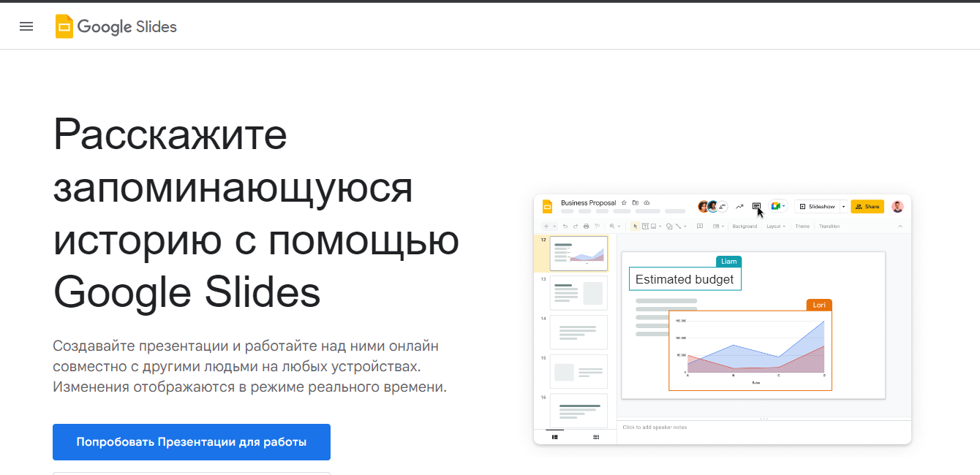
Task: Click the yellow Share button
Action: pyautogui.click(x=867, y=207)
